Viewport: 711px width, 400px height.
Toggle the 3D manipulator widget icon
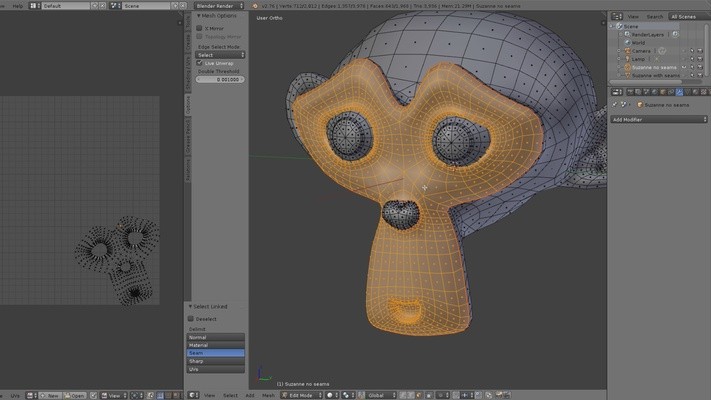tap(360, 395)
